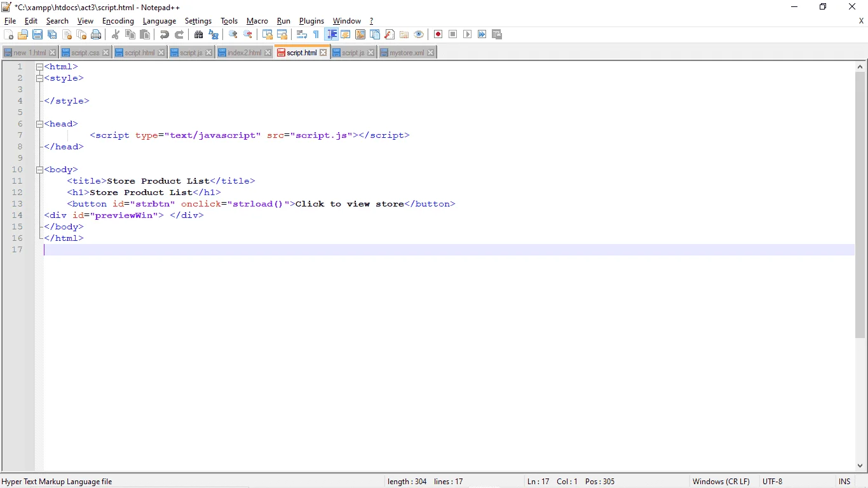Collapse the <head> fold on line 6
This screenshot has height=488, width=868.
(x=39, y=124)
